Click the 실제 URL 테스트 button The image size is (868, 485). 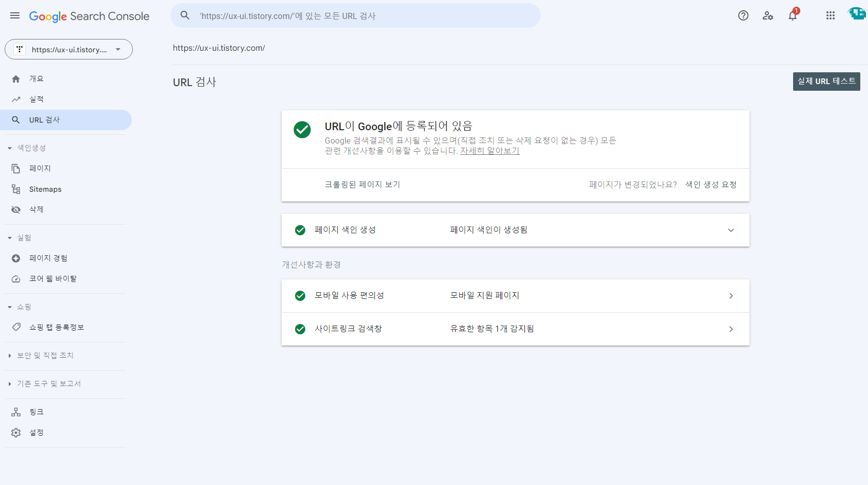[826, 82]
